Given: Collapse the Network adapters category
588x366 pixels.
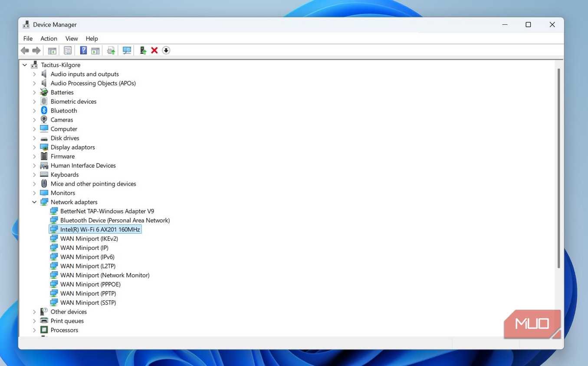Looking at the screenshot, I should coord(34,202).
